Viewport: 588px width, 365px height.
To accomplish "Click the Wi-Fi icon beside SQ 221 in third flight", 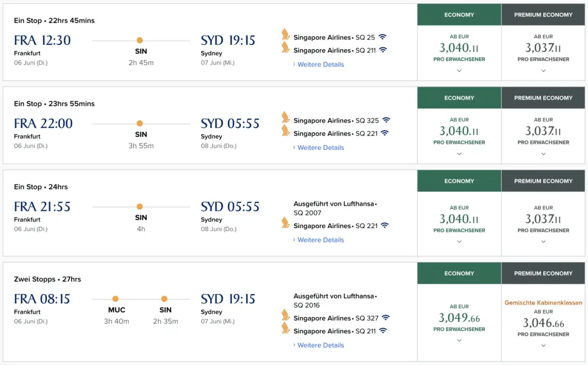I will [385, 225].
